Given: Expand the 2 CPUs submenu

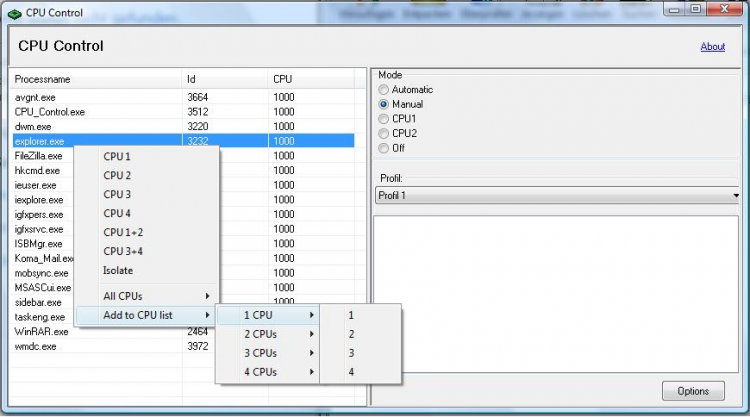Looking at the screenshot, I should click(268, 334).
